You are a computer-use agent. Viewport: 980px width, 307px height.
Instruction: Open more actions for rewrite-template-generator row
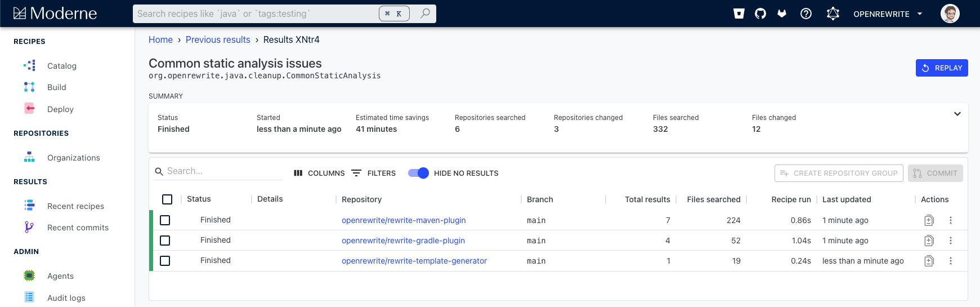click(951, 261)
